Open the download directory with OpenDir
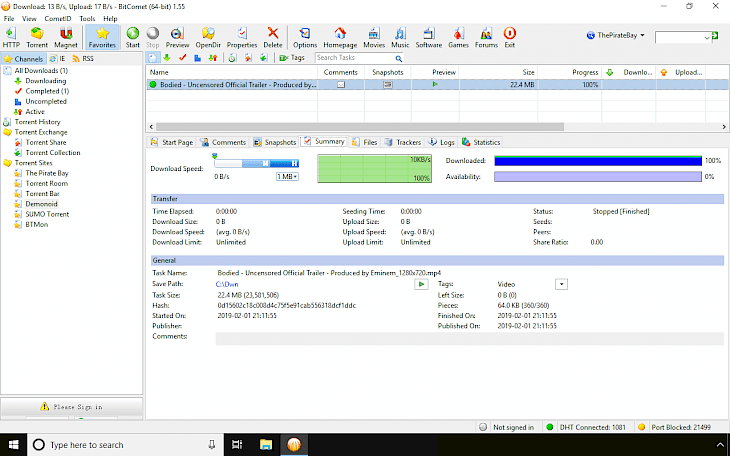 tap(208, 37)
